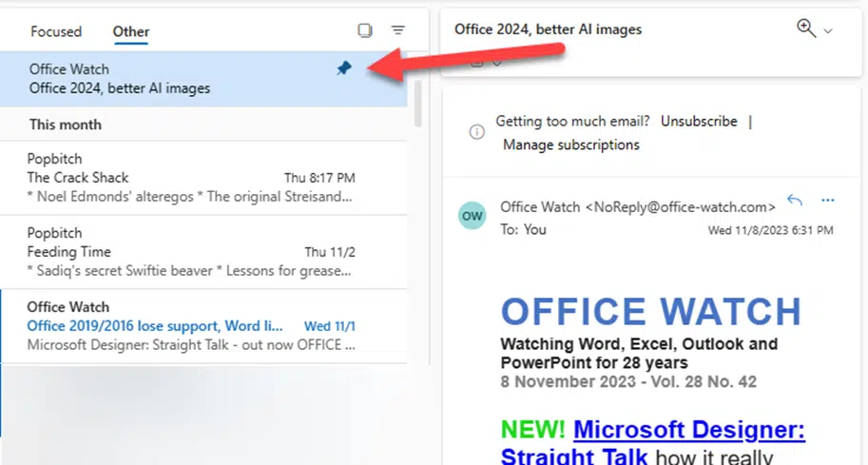The height and width of the screenshot is (465, 868).
Task: Reply using the reply arrow icon
Action: [795, 200]
